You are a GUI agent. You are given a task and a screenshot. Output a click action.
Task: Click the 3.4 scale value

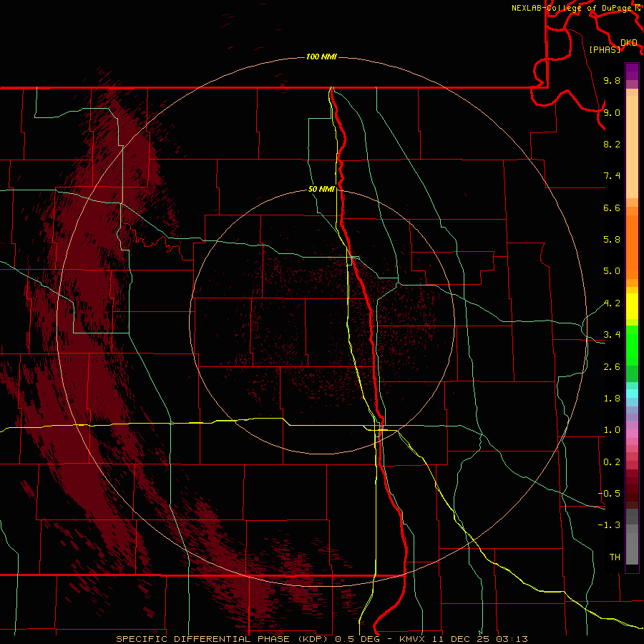coord(612,335)
